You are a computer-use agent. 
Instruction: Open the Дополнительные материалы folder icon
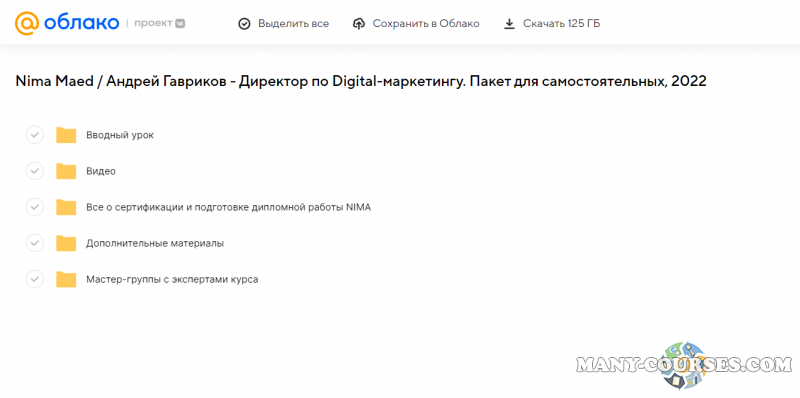(x=66, y=243)
